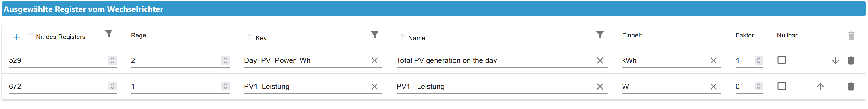Screen dimensions: 868x109
Task: Adjust Regel stepper in row 672
Action: click(x=225, y=87)
